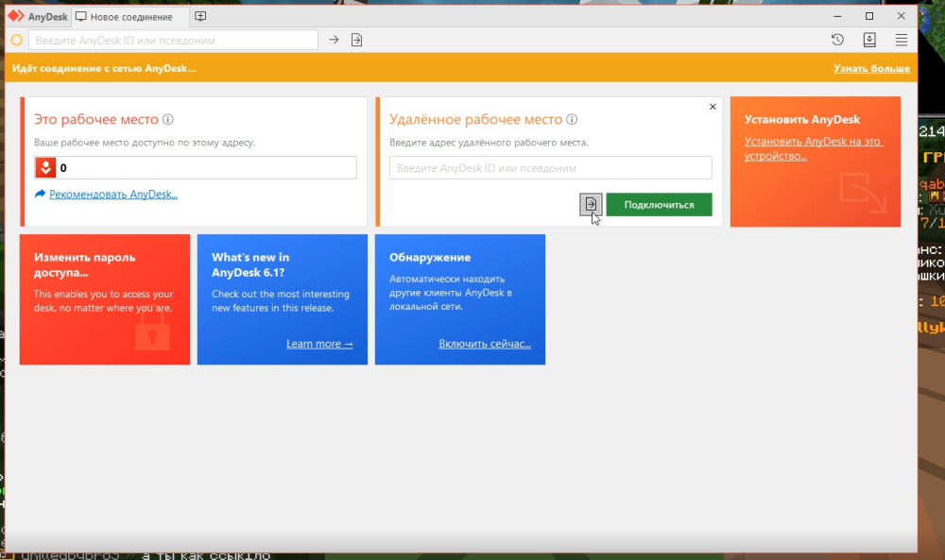Focus the top address bar input field

pyautogui.click(x=174, y=41)
